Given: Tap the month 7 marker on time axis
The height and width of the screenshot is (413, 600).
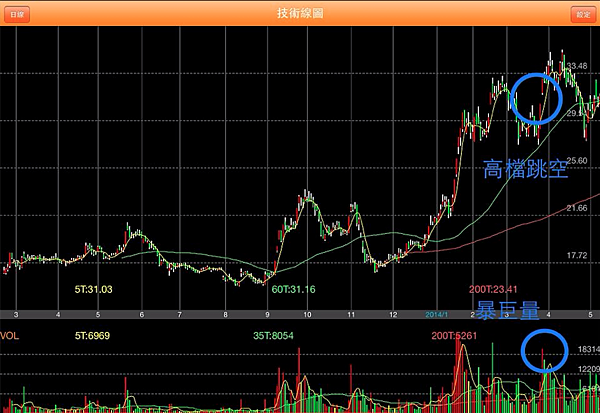Looking at the screenshot, I should [179, 315].
